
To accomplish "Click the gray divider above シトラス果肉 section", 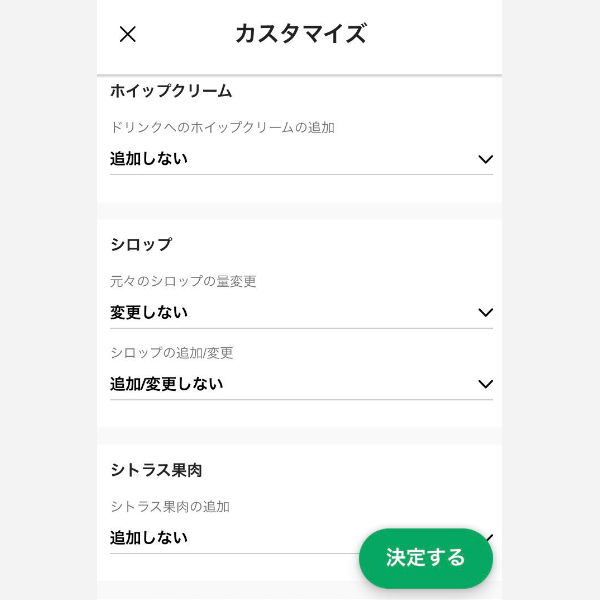I will point(299,436).
